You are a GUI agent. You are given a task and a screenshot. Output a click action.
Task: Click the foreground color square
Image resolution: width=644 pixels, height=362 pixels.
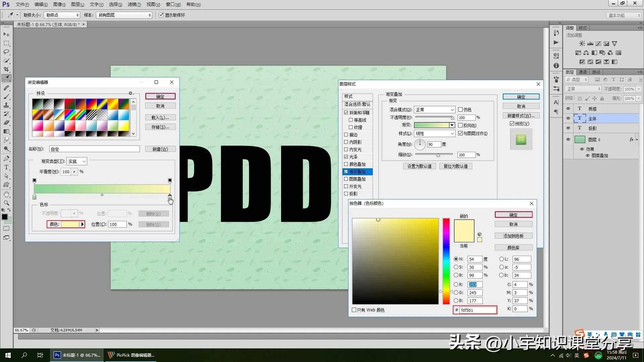point(5,217)
